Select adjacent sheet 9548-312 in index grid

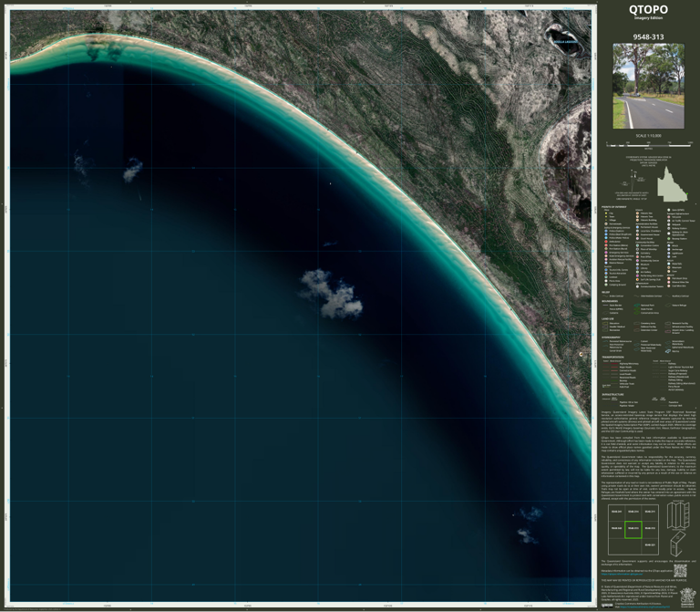coord(650,530)
